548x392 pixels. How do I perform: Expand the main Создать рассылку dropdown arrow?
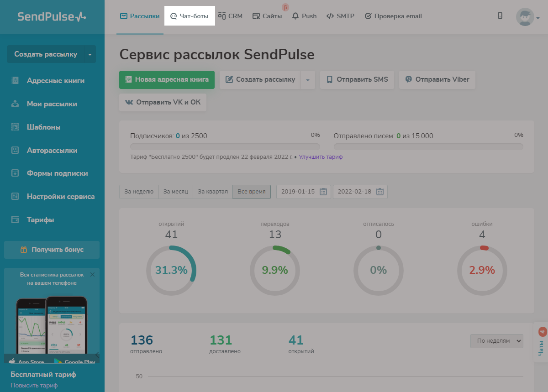pos(308,79)
